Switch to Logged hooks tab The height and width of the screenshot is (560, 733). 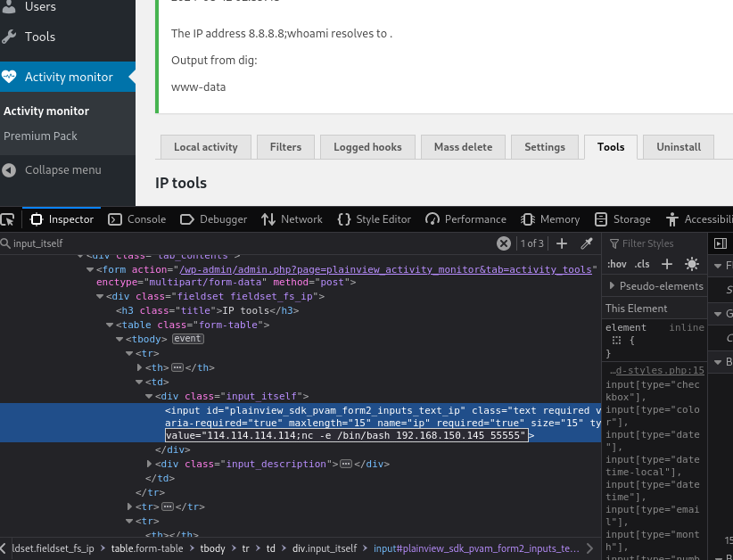click(367, 147)
